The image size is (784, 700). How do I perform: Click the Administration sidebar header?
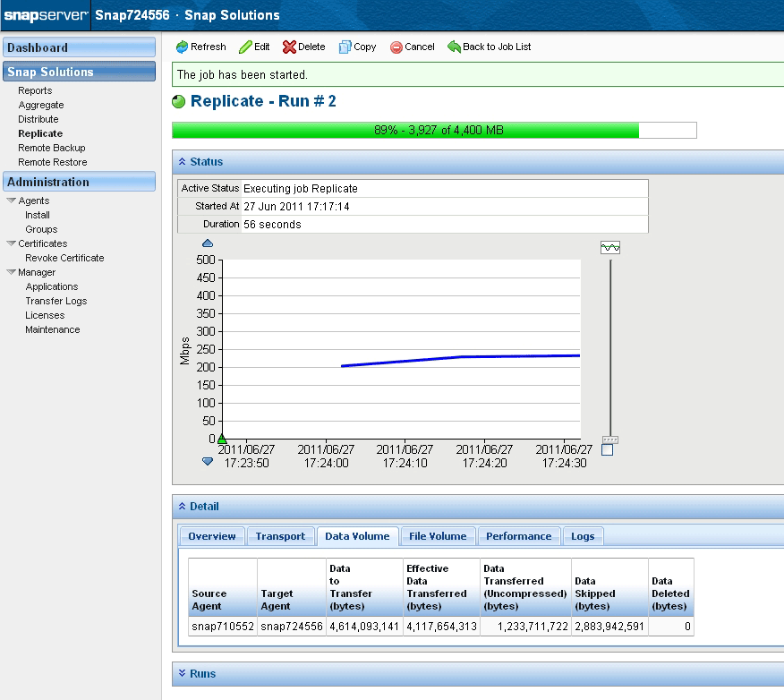point(79,182)
